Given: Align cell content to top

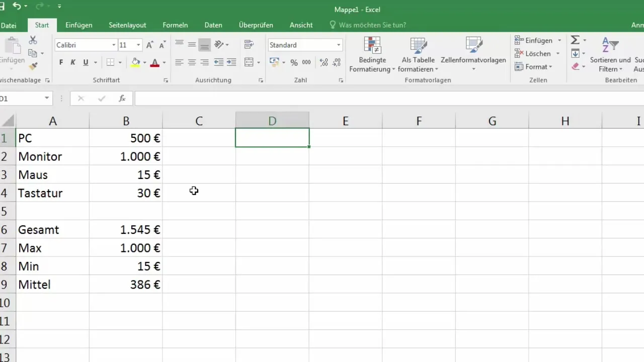Looking at the screenshot, I should [x=179, y=45].
